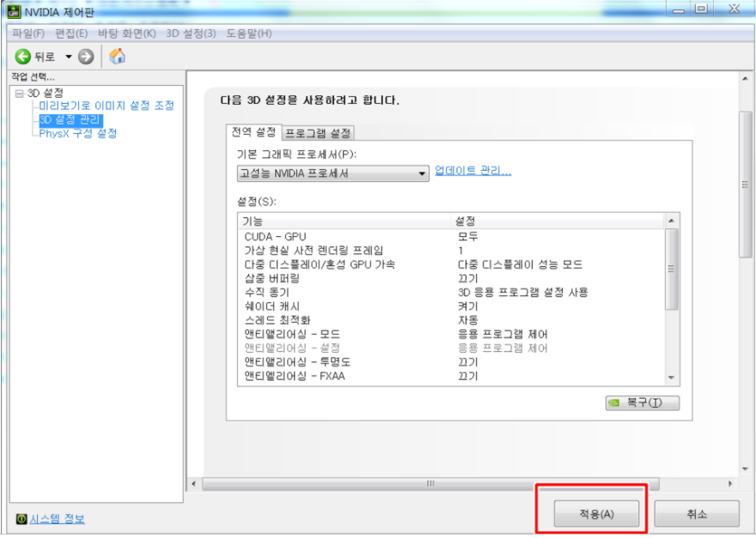Click settings list scroll-up arrow
The height and width of the screenshot is (538, 756).
(x=671, y=221)
